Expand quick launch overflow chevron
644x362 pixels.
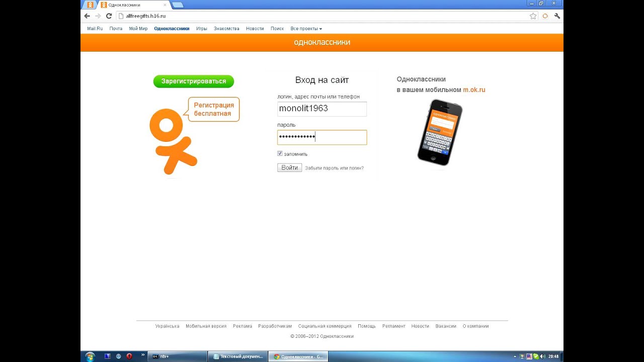pyautogui.click(x=143, y=355)
